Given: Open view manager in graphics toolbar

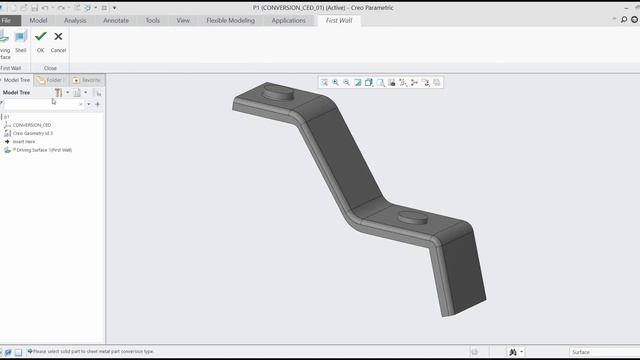Looking at the screenshot, I should coord(392,82).
